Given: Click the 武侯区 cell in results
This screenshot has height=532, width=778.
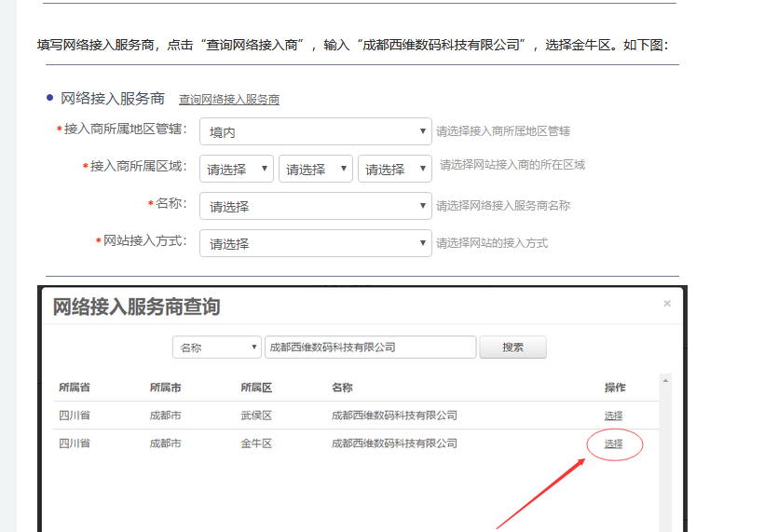Looking at the screenshot, I should (x=256, y=416).
